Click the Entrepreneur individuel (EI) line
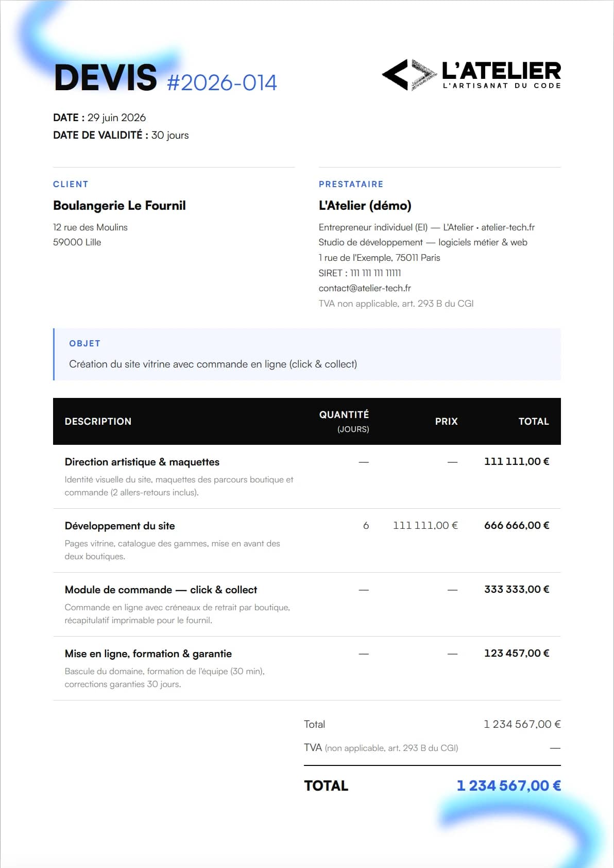614x868 pixels. coord(427,227)
